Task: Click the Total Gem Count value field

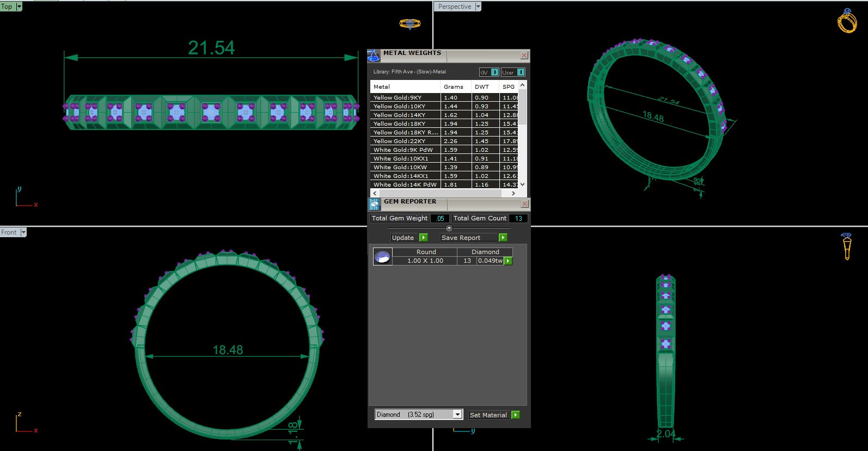Action: pos(518,218)
